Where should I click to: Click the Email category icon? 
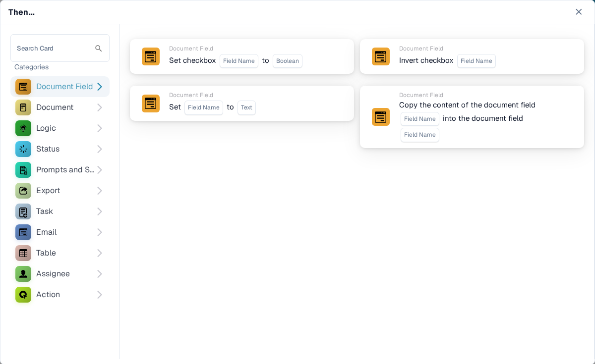pyautogui.click(x=23, y=232)
